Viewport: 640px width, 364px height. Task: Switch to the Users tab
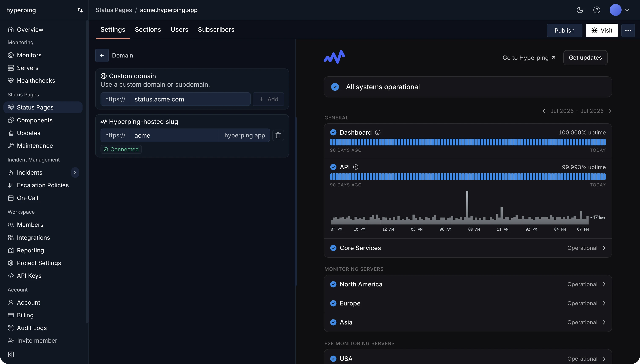(179, 30)
